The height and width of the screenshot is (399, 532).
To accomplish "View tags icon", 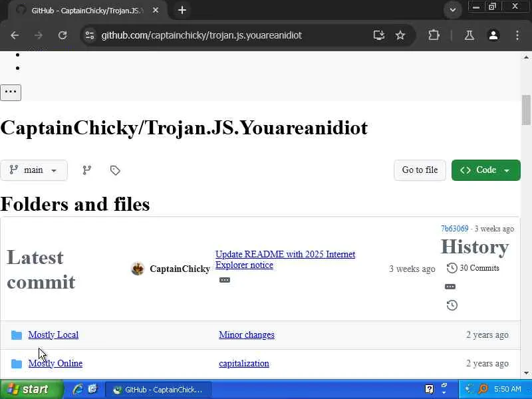I will (x=115, y=170).
